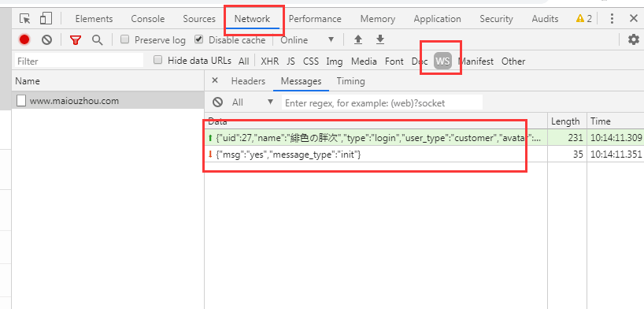Open the Security tab
The width and height of the screenshot is (644, 309).
(x=496, y=19)
